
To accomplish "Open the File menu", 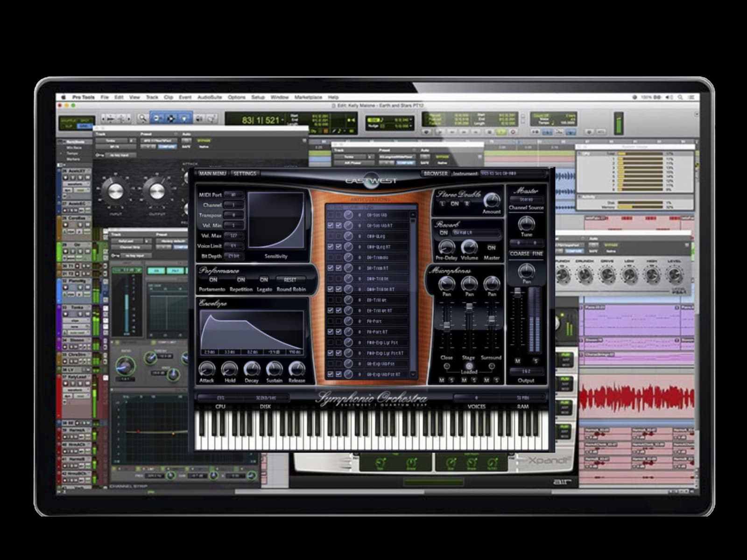I will click(105, 97).
